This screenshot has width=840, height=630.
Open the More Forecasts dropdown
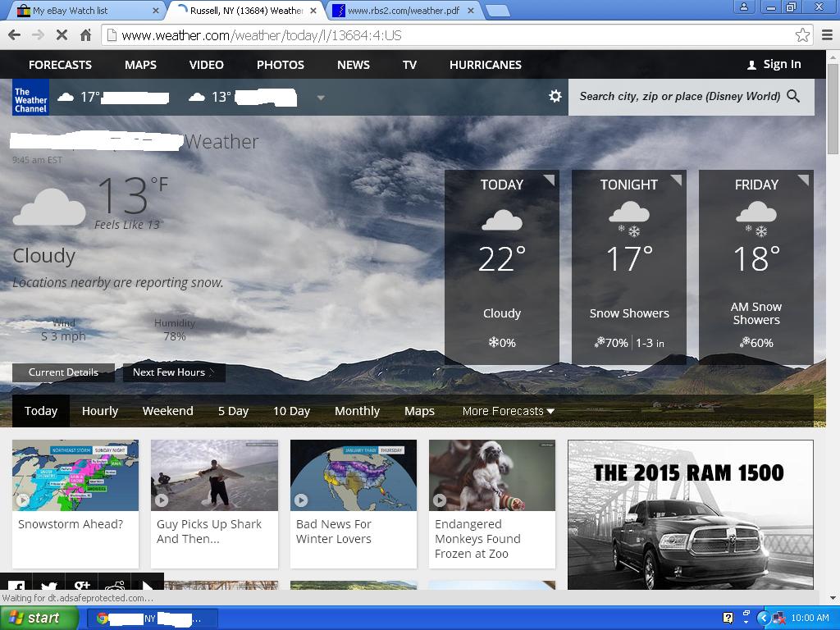coord(508,411)
